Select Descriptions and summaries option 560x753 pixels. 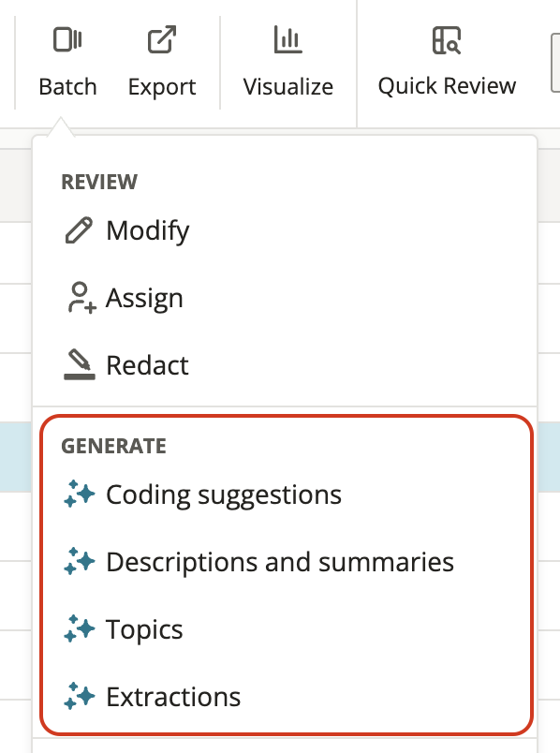279,562
